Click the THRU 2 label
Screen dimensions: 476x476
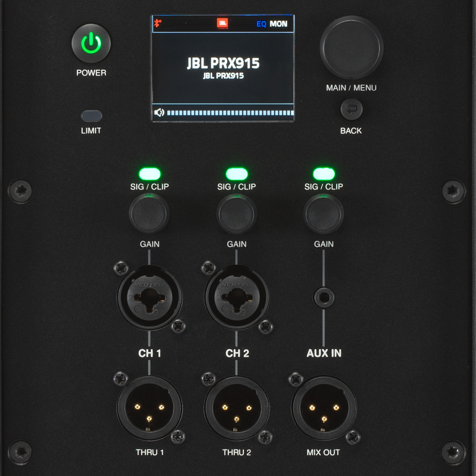coord(237,453)
